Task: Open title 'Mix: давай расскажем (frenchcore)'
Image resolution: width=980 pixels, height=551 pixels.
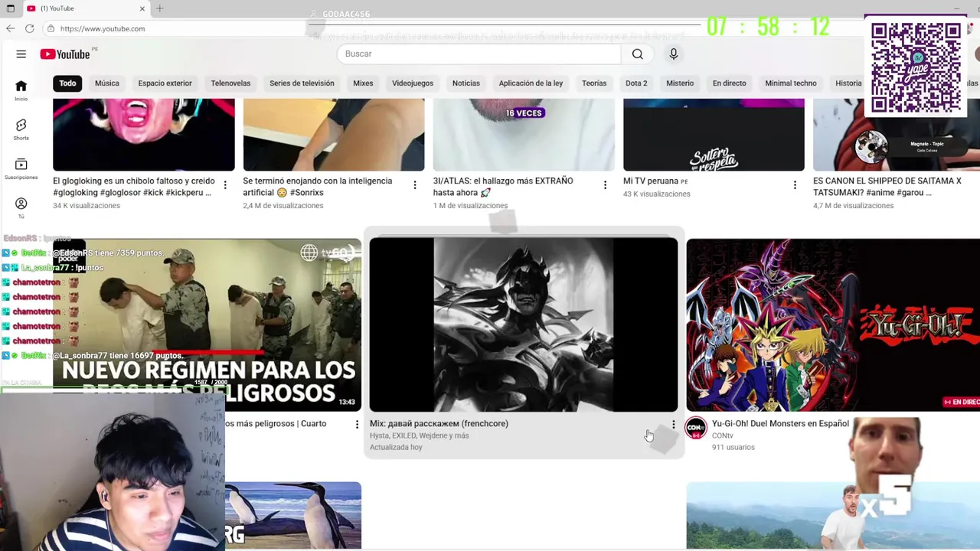Action: (x=439, y=423)
